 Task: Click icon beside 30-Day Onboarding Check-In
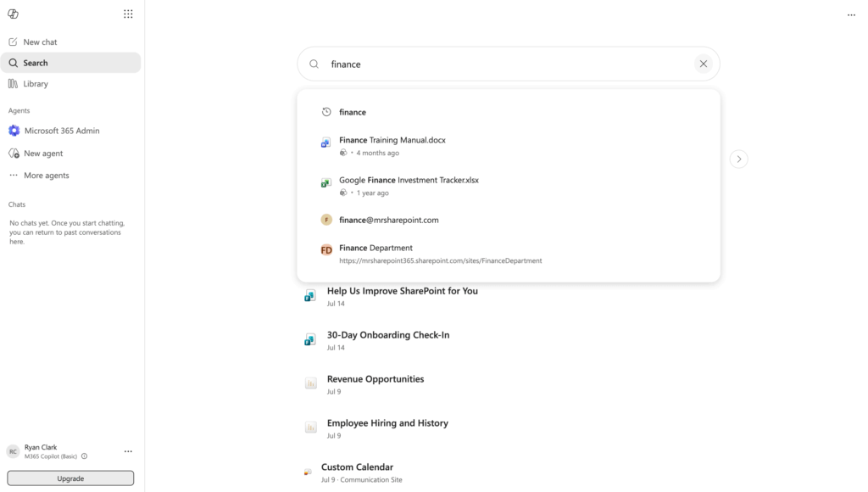[310, 339]
